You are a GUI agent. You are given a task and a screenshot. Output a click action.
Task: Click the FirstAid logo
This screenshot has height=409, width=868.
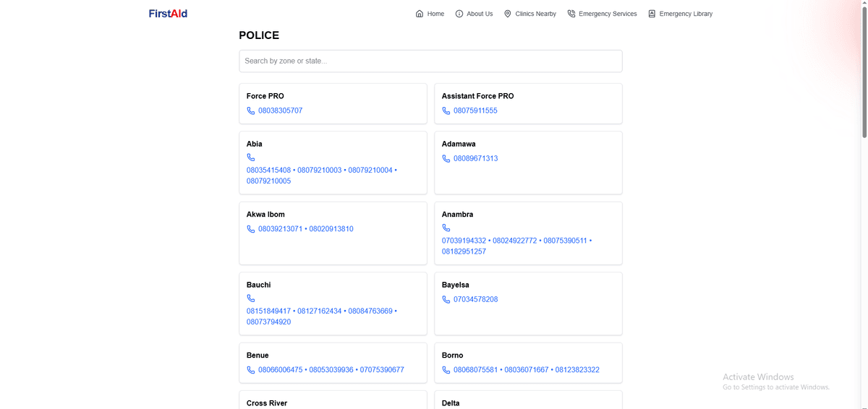pos(168,14)
